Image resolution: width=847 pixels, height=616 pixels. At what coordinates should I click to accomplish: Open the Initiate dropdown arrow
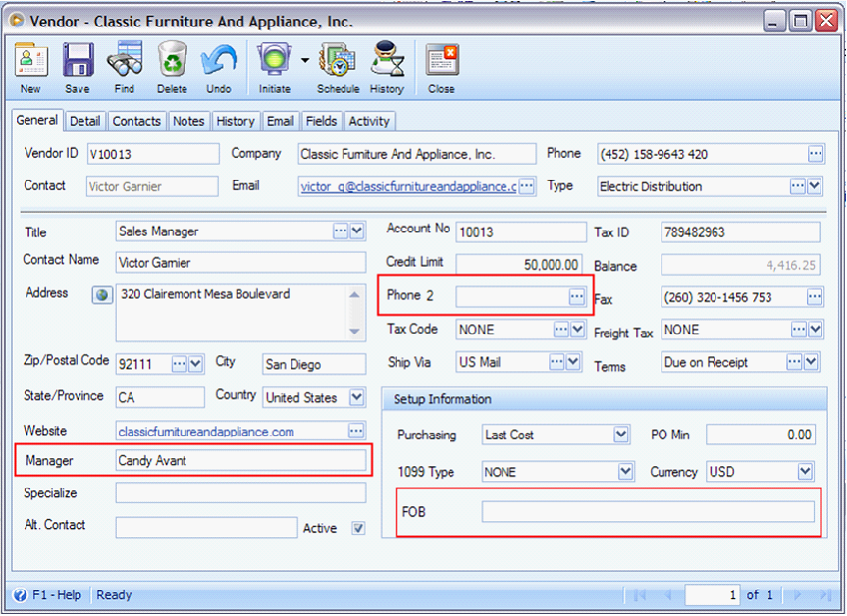click(x=304, y=60)
